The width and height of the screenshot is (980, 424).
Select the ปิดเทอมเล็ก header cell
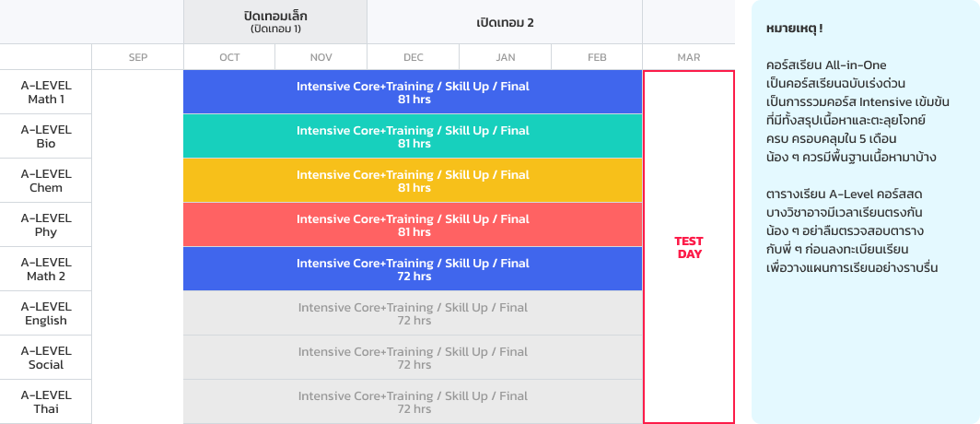[x=275, y=22]
